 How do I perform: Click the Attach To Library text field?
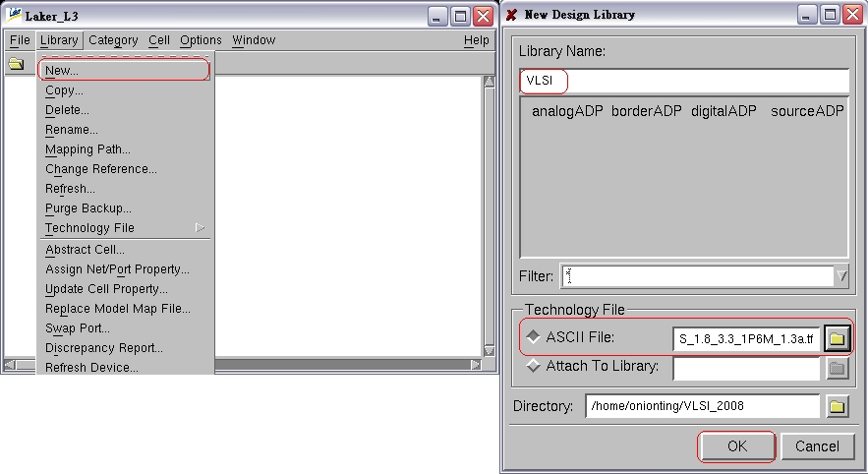click(746, 368)
